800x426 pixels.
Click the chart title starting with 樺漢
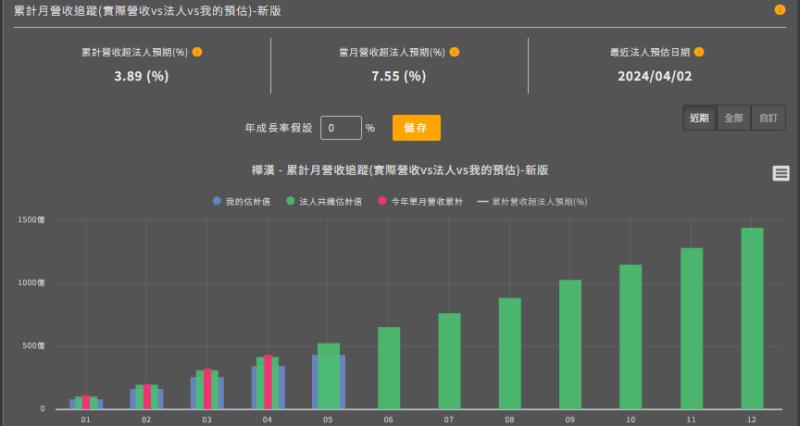pyautogui.click(x=399, y=170)
